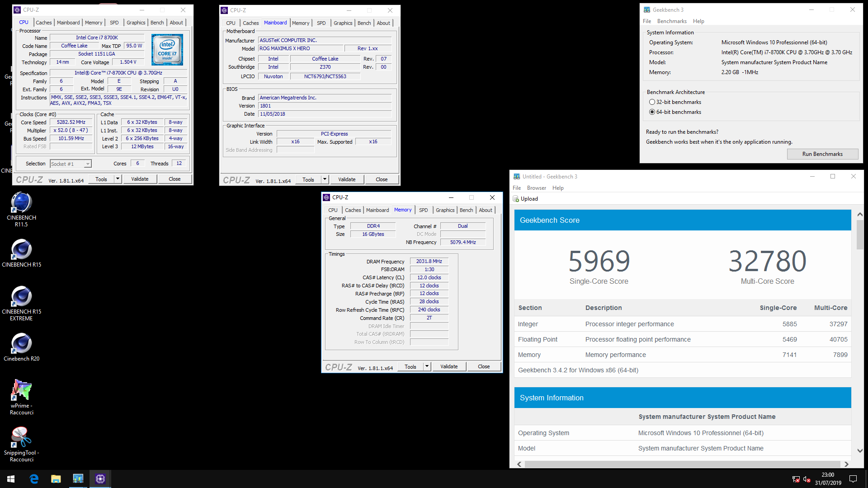Open Benchmarks menu in Geekbench 3

pos(672,21)
